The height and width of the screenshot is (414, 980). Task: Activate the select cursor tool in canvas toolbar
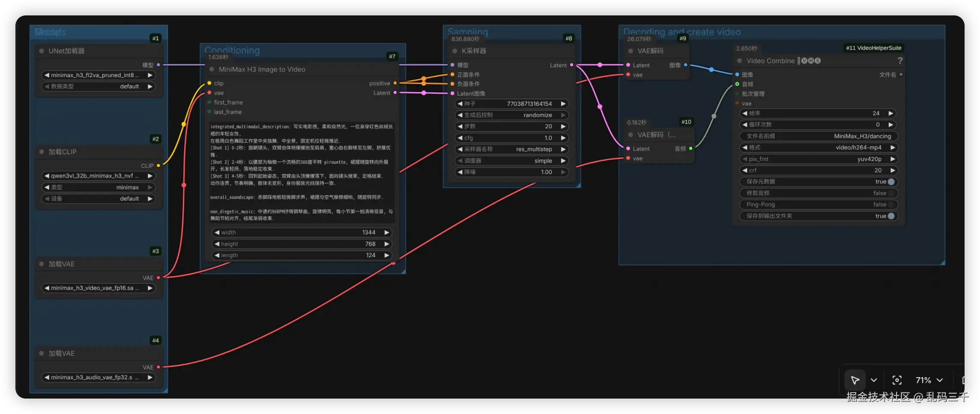pos(855,380)
